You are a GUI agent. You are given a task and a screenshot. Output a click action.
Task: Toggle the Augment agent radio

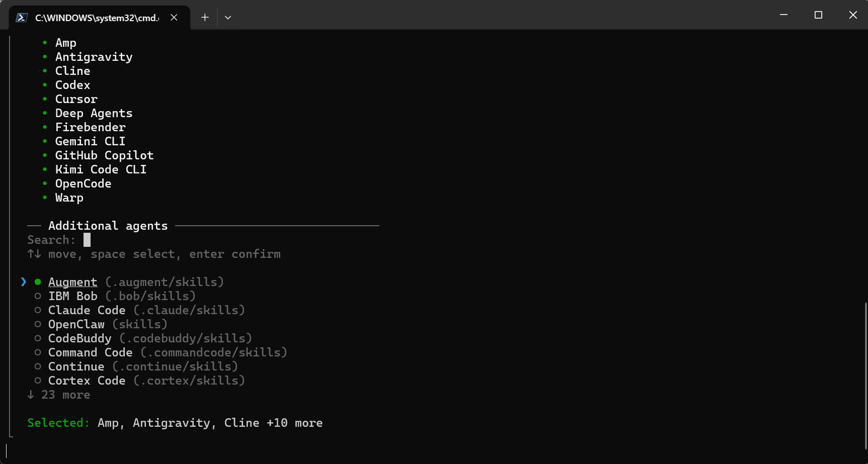click(x=38, y=282)
